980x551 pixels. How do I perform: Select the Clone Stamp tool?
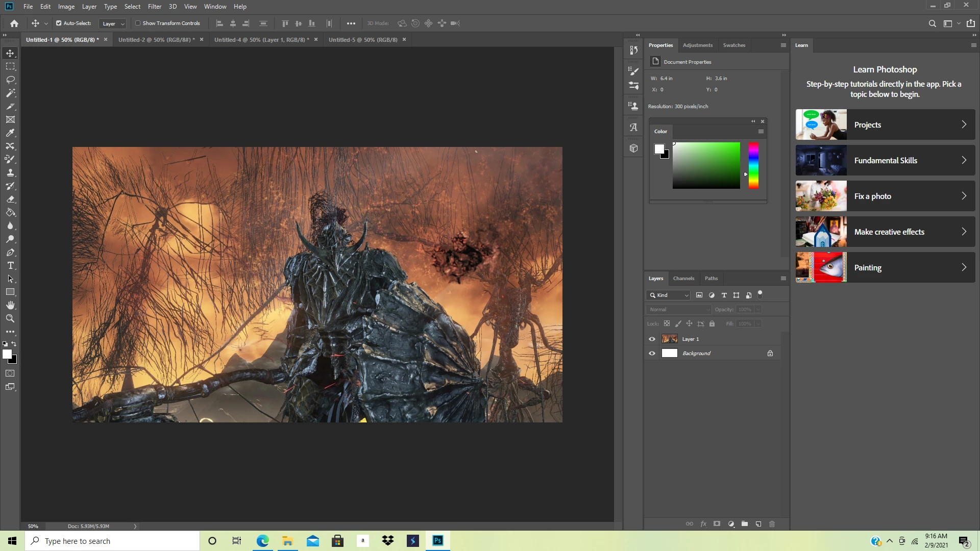10,172
